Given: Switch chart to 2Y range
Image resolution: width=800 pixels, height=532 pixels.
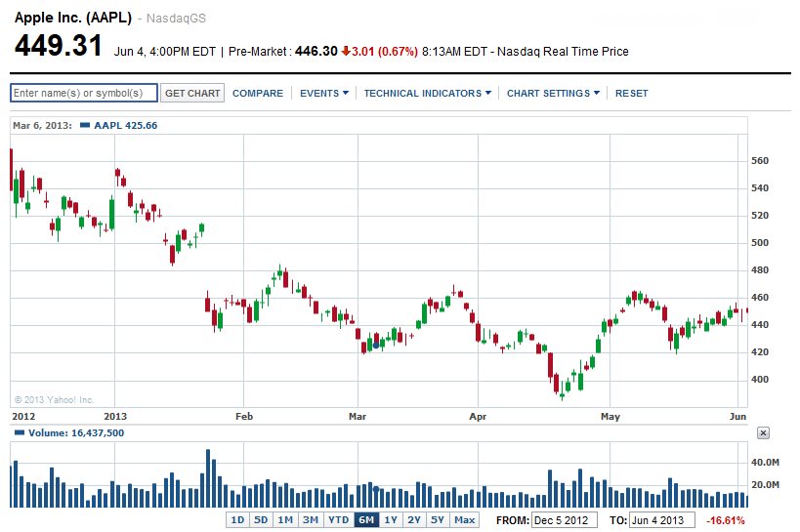Looking at the screenshot, I should coord(414,519).
